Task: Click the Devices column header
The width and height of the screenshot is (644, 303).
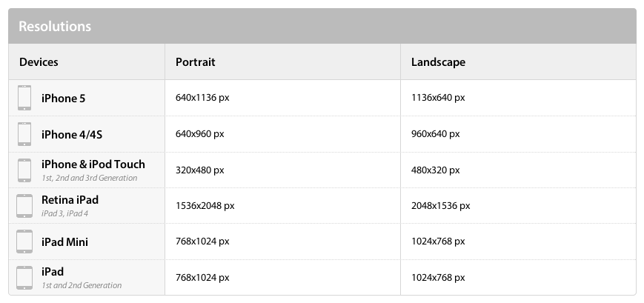Action: pyautogui.click(x=39, y=62)
